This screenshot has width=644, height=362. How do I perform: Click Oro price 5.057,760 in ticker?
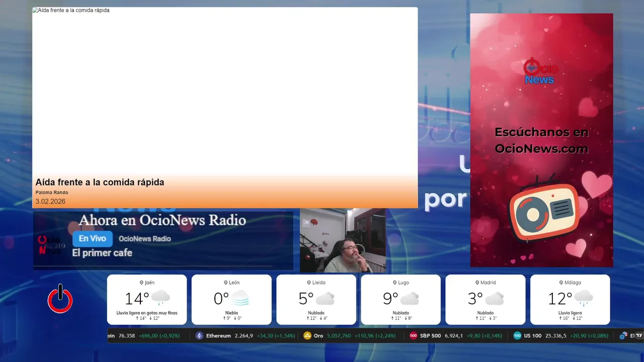(339, 336)
